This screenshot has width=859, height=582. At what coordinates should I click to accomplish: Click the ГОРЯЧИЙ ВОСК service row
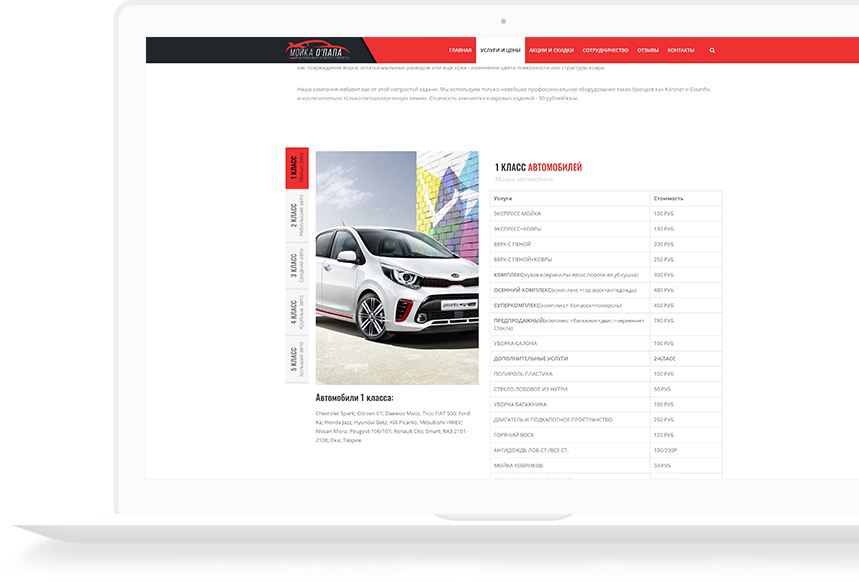click(x=570, y=435)
